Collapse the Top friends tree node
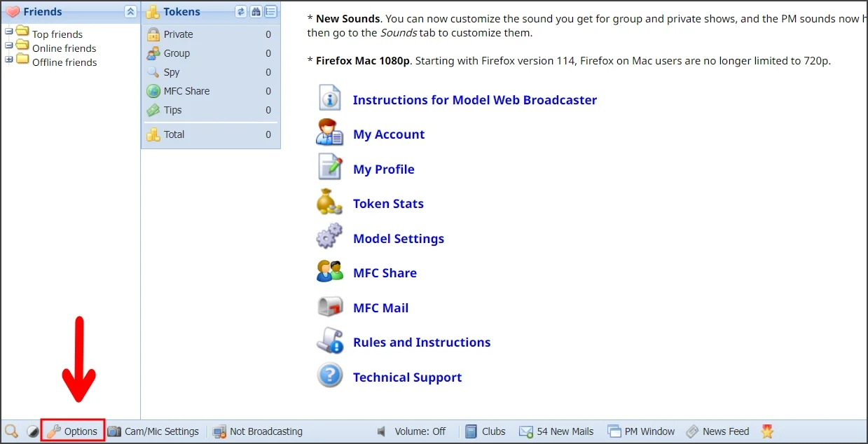The image size is (868, 444). (8, 32)
